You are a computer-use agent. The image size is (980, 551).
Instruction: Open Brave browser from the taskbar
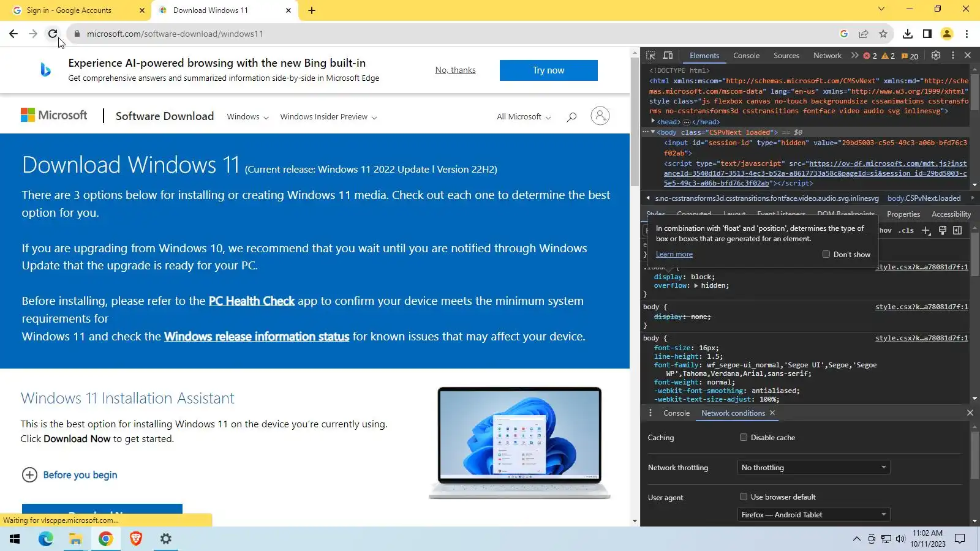tap(136, 539)
